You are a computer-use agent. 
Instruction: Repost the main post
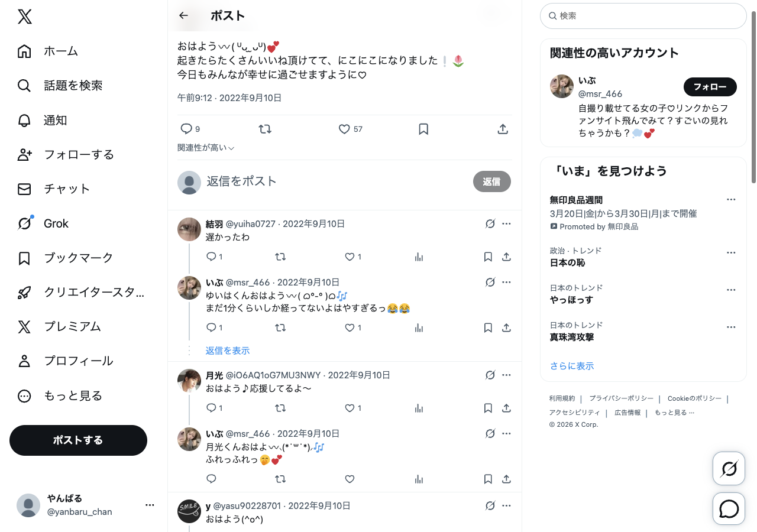pyautogui.click(x=265, y=129)
